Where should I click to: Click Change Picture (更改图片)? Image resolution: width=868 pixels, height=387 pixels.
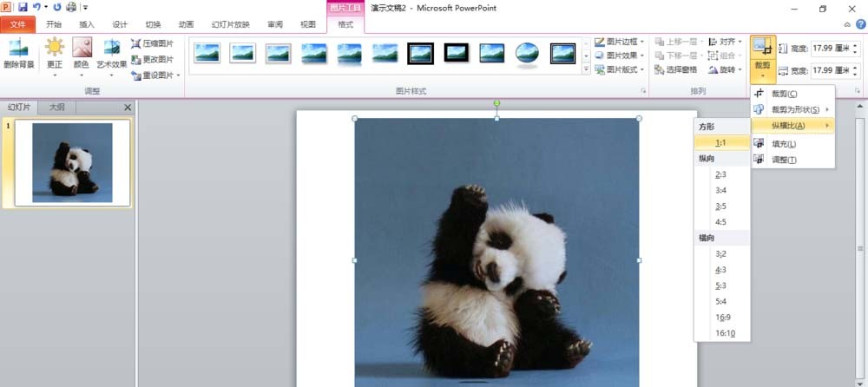coord(152,59)
